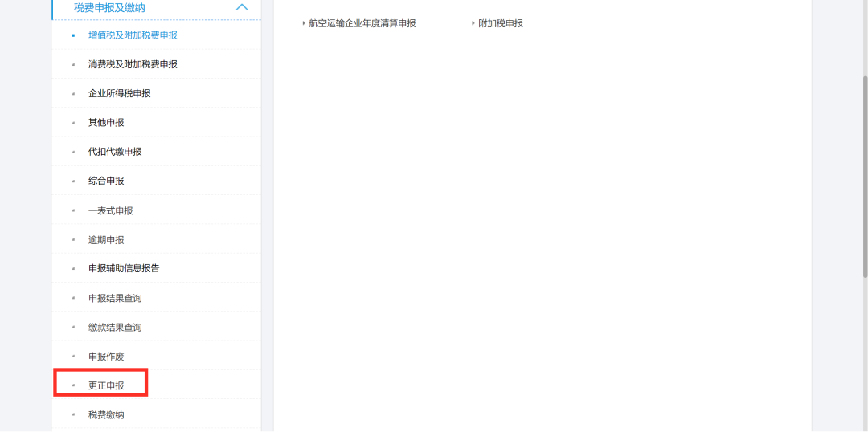Open 附加税申报 link
This screenshot has height=432, width=868.
point(501,23)
